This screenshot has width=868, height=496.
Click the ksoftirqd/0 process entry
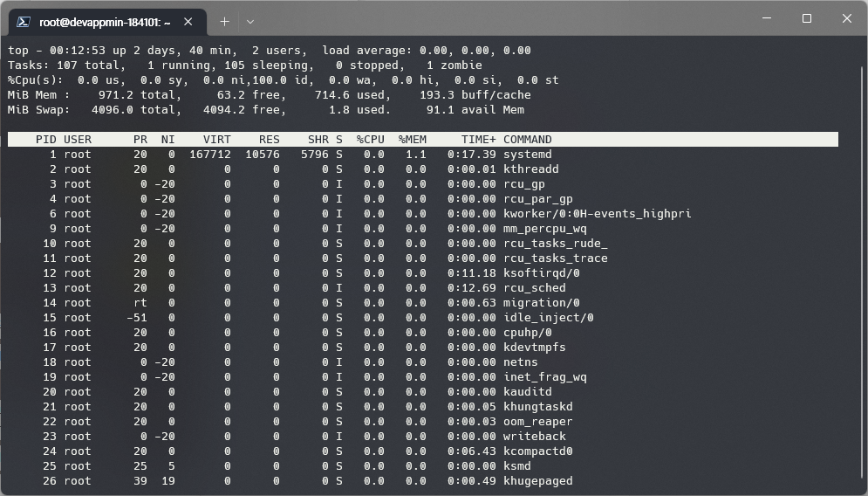[541, 273]
